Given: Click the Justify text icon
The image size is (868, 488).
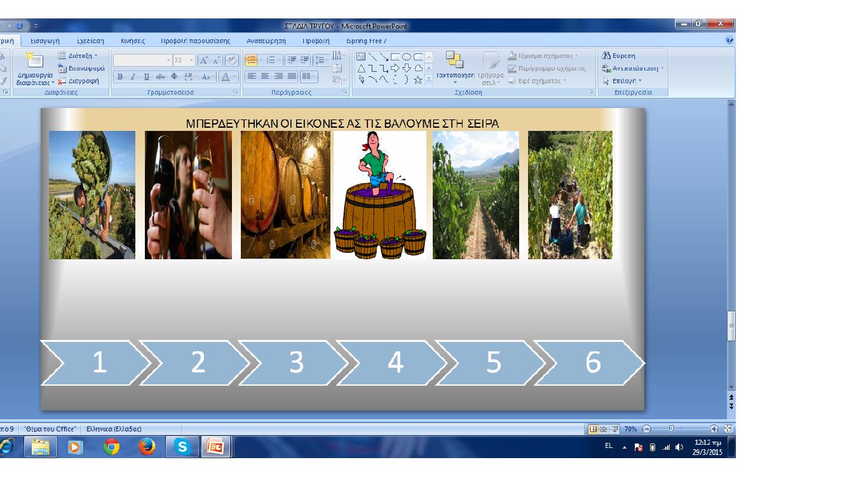Looking at the screenshot, I should point(292,76).
